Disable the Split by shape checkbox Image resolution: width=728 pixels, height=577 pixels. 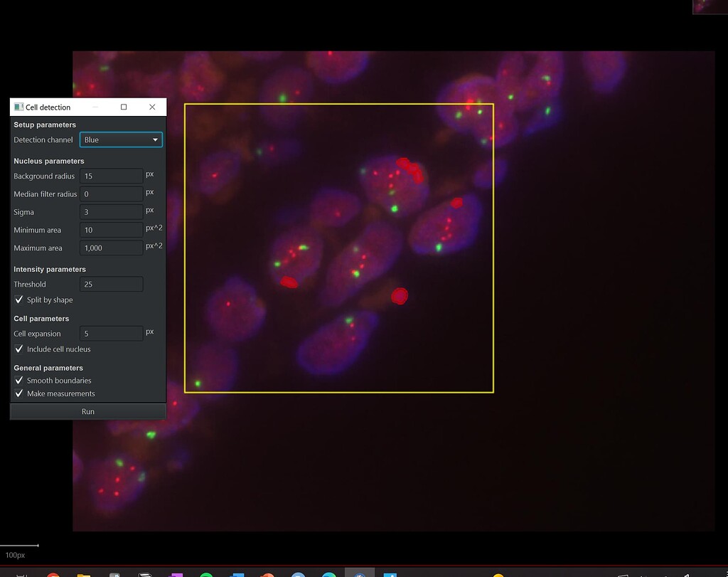(x=19, y=300)
